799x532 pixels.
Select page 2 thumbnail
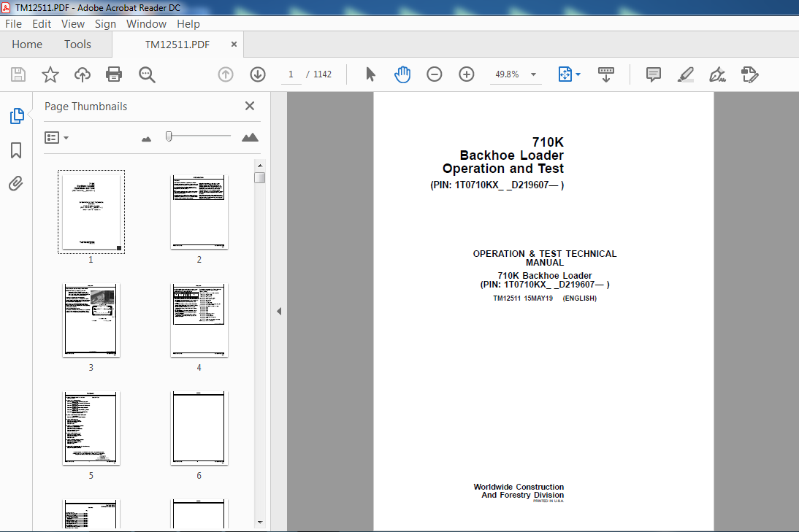(x=199, y=212)
